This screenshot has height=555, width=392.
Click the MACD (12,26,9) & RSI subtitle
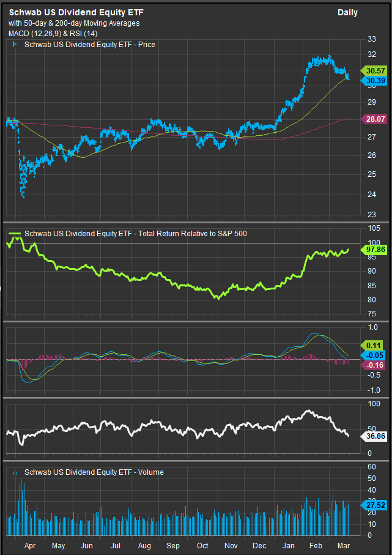coord(51,33)
